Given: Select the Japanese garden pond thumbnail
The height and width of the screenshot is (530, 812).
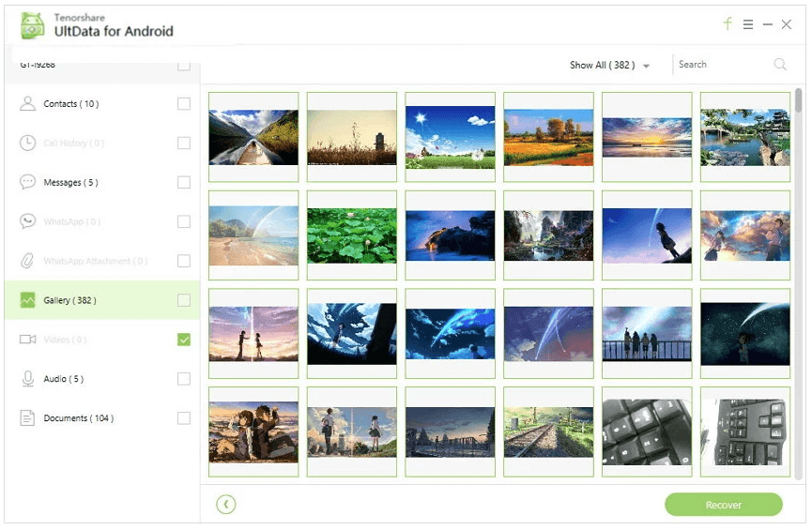Looking at the screenshot, I should tap(745, 137).
